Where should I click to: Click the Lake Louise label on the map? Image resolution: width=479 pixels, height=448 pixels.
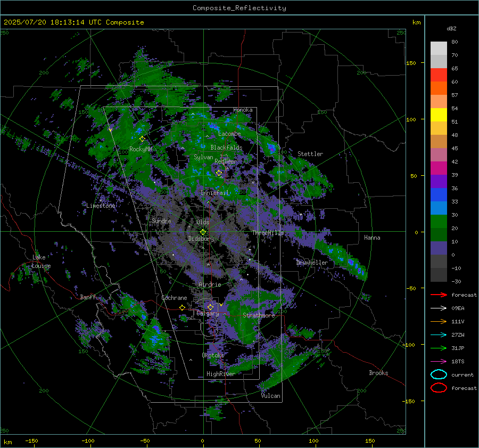click(x=41, y=262)
